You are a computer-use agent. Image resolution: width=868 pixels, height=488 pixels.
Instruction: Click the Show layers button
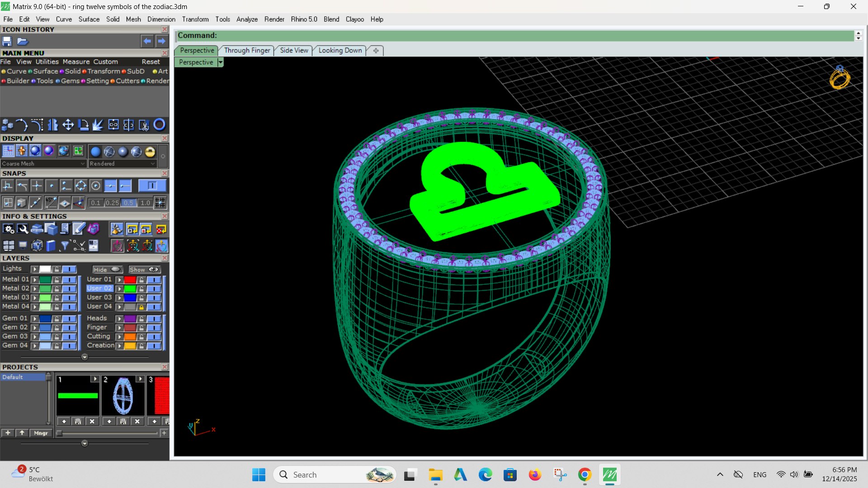point(145,270)
